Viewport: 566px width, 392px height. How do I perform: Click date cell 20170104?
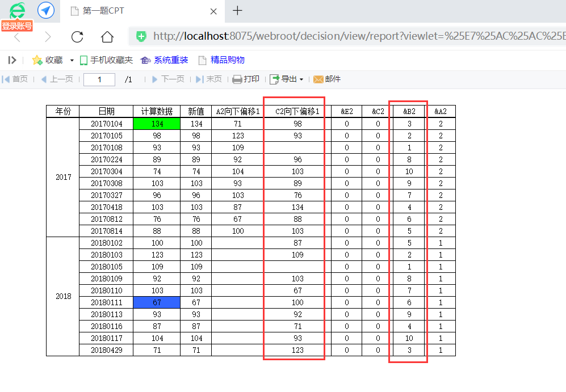pos(106,124)
